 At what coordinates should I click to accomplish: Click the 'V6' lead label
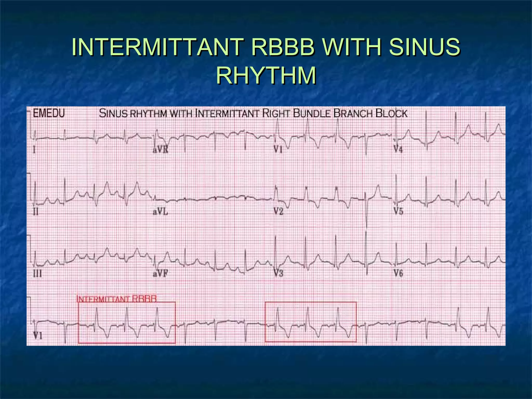click(x=398, y=273)
